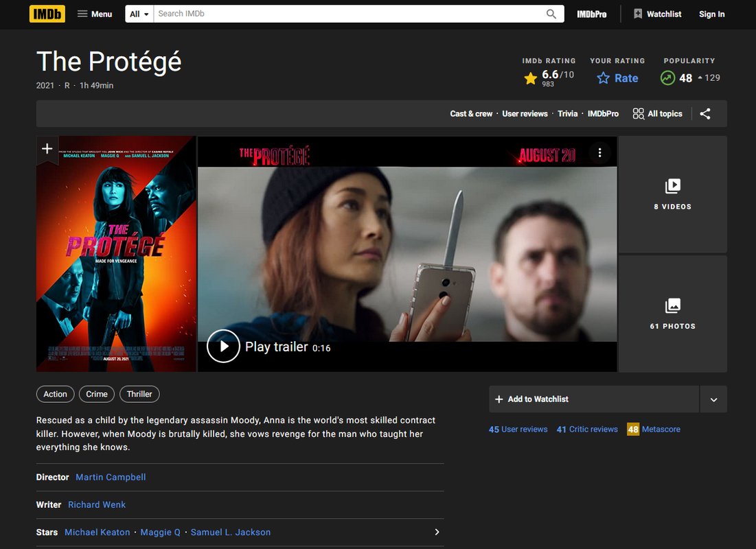
Task: Expand Stars row chevron
Action: [x=437, y=532]
